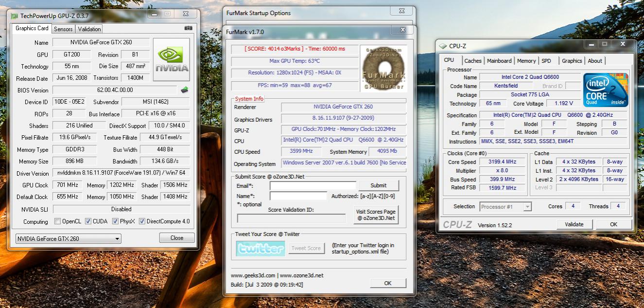
Task: Click the Resolution '1280x1024 (FS) - MSAA: 0X' text
Action: point(295,73)
